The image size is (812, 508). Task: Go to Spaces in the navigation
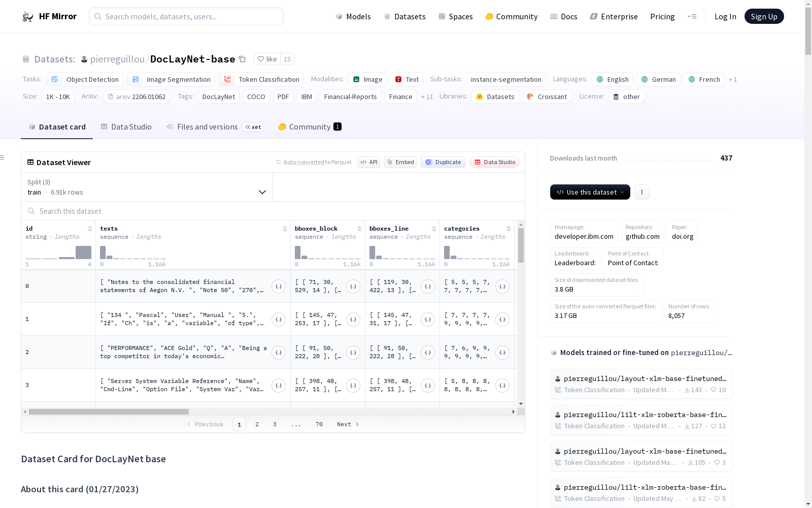point(456,17)
